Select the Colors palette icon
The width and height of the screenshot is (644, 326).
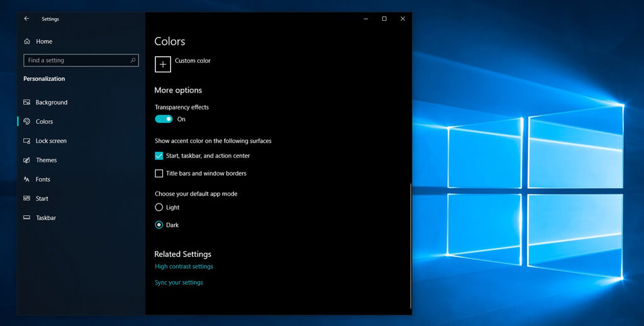click(26, 121)
